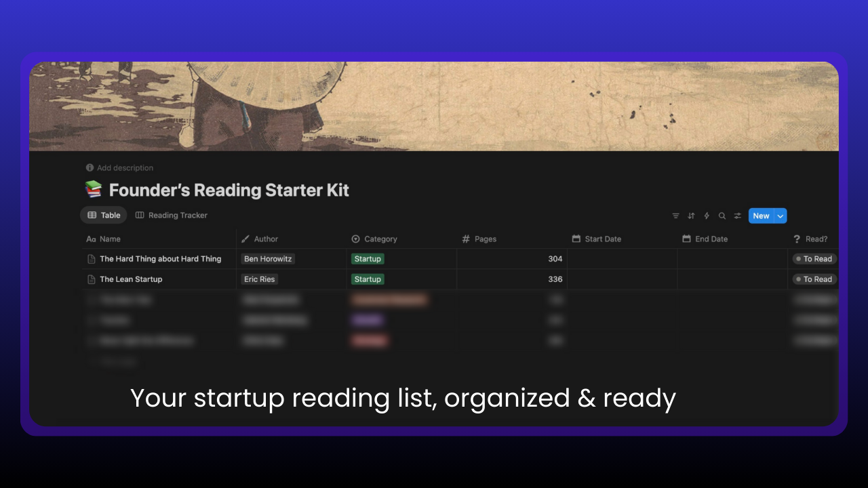Image resolution: width=868 pixels, height=488 pixels.
Task: Open page icon for The Lean Startup
Action: point(92,279)
